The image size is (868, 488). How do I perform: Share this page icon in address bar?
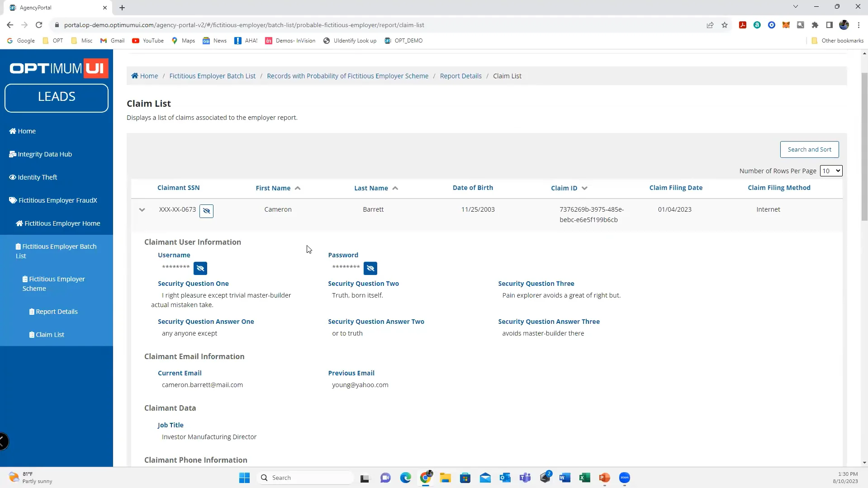[x=710, y=25]
